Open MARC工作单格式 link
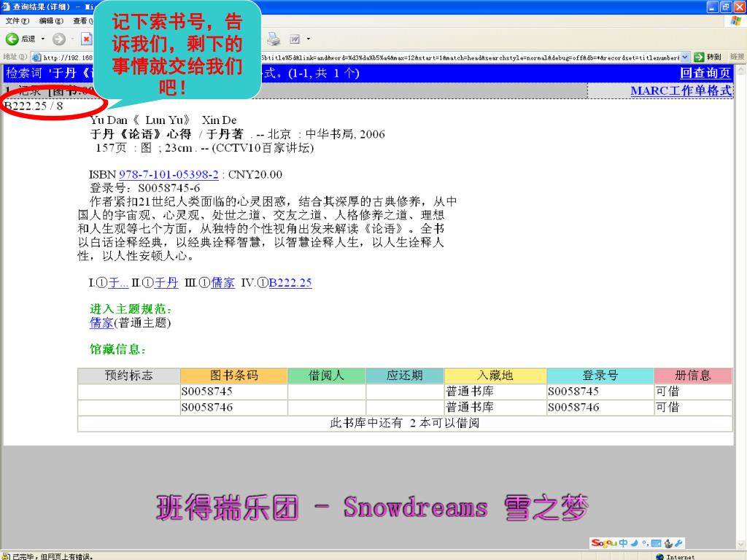The image size is (747, 560). click(681, 90)
